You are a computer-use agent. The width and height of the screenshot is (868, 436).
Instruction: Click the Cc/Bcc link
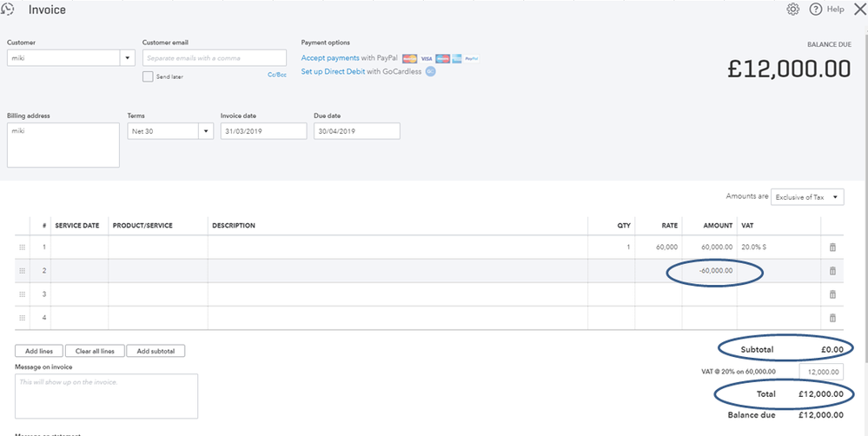point(277,76)
